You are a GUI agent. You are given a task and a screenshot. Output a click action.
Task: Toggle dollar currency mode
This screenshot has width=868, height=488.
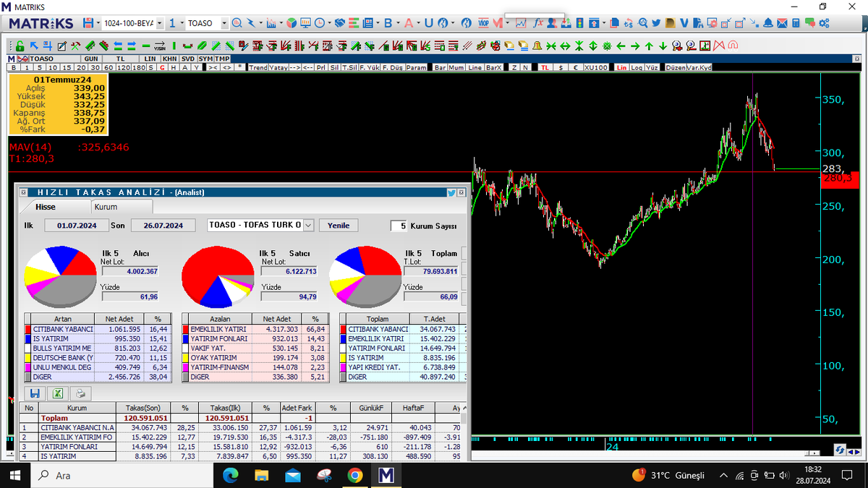coord(561,67)
